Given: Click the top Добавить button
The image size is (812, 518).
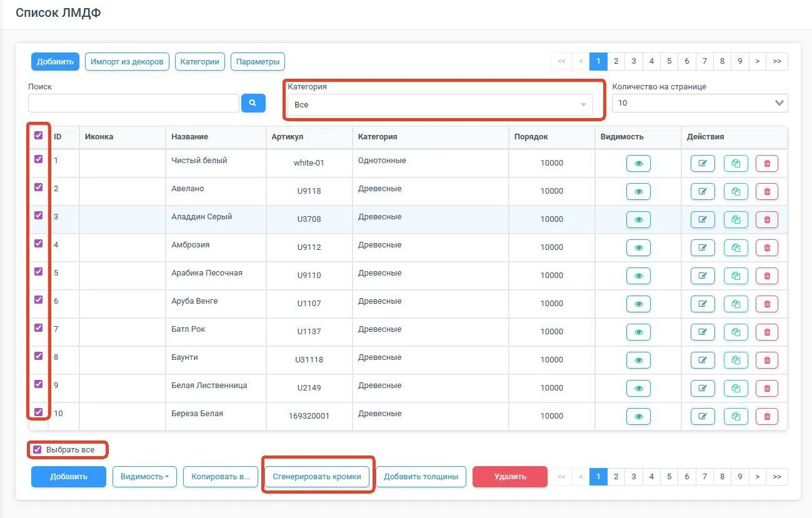Looking at the screenshot, I should (55, 61).
